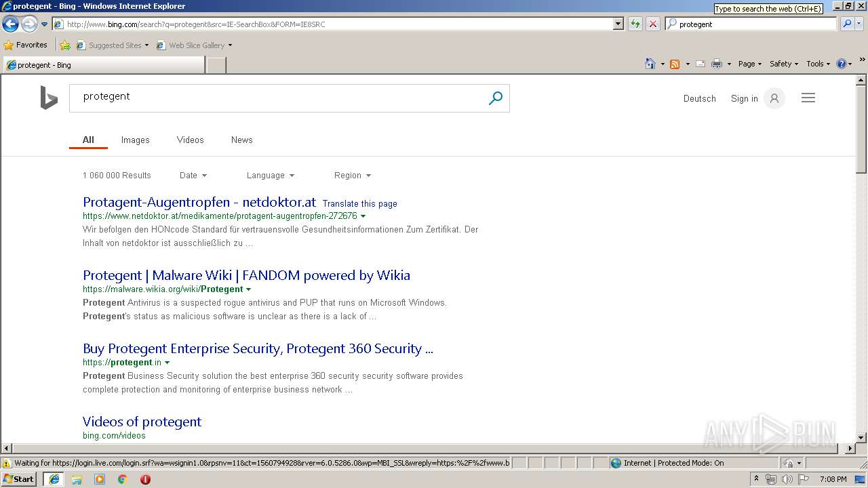868x488 pixels.
Task: Click the red Stop loading icon
Action: pyautogui.click(x=652, y=24)
